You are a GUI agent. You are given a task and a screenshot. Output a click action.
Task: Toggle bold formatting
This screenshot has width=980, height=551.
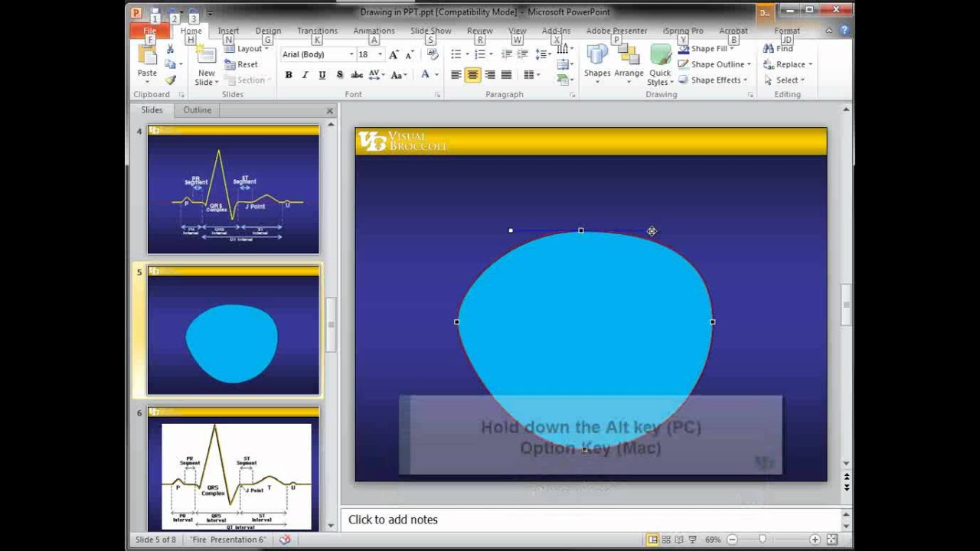point(289,75)
